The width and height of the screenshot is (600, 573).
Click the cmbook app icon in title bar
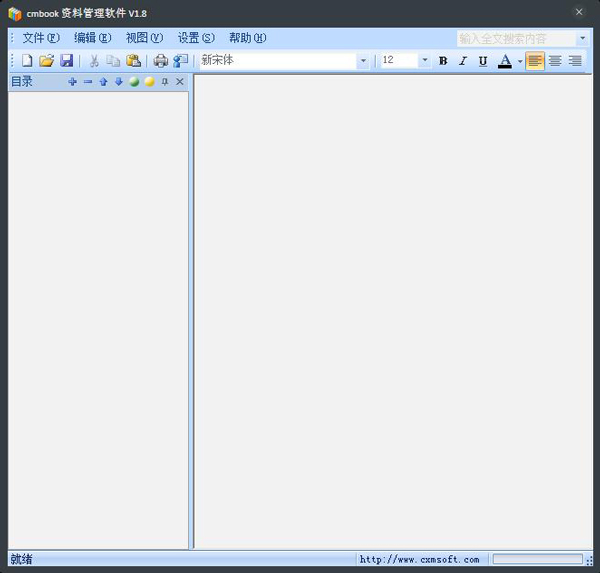15,14
